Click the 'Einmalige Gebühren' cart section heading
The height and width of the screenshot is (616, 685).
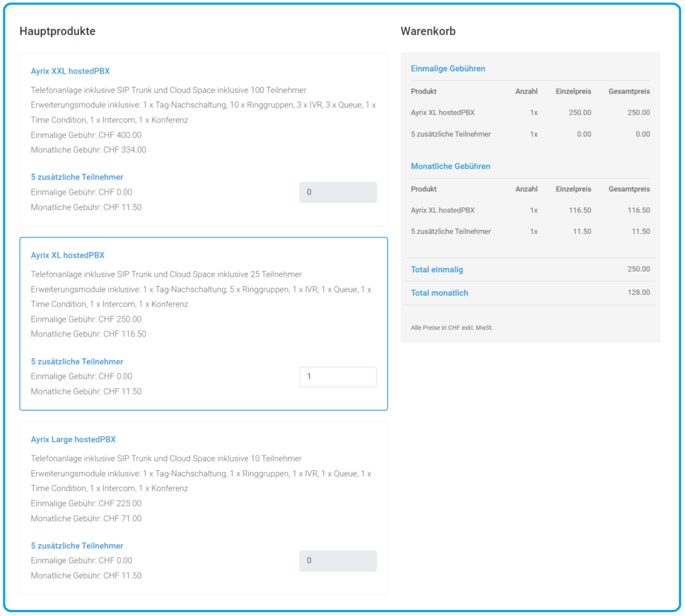448,69
